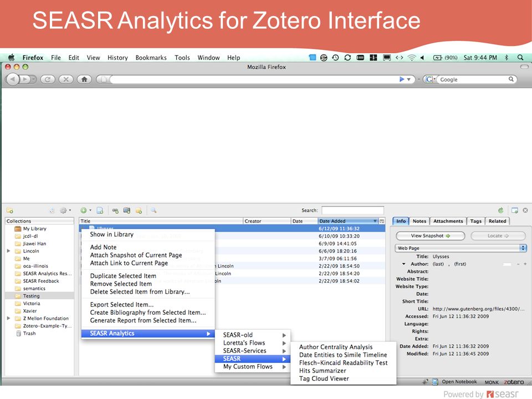
Task: Click the Zotero fullscreen mode toggle icon
Action: pyautogui.click(x=515, y=211)
